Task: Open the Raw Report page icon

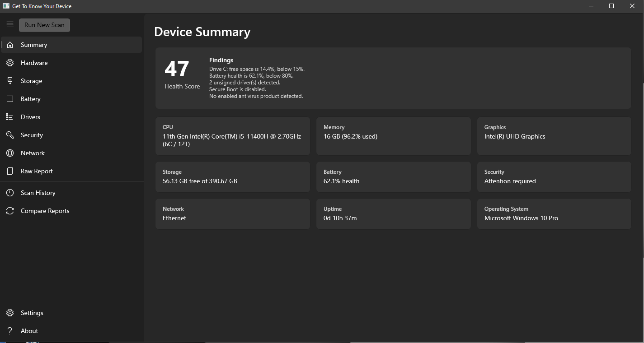Action: tap(10, 171)
